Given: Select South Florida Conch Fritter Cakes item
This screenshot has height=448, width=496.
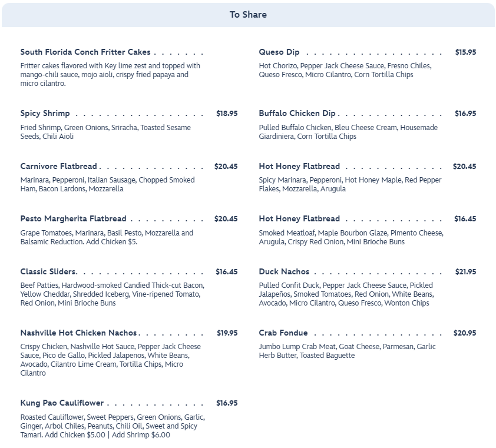Looking at the screenshot, I should (x=85, y=52).
